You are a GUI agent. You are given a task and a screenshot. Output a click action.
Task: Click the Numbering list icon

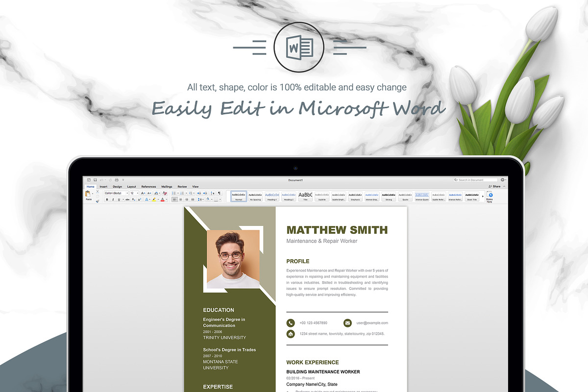click(x=182, y=193)
